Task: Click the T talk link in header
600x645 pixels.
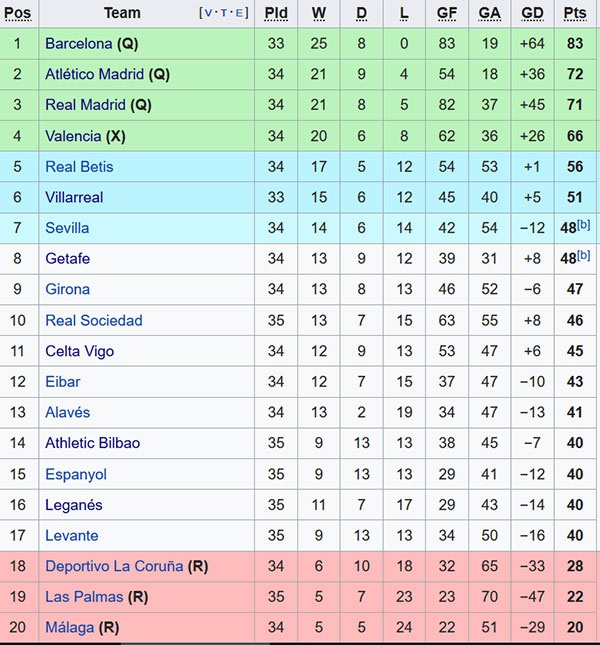Action: click(x=223, y=13)
